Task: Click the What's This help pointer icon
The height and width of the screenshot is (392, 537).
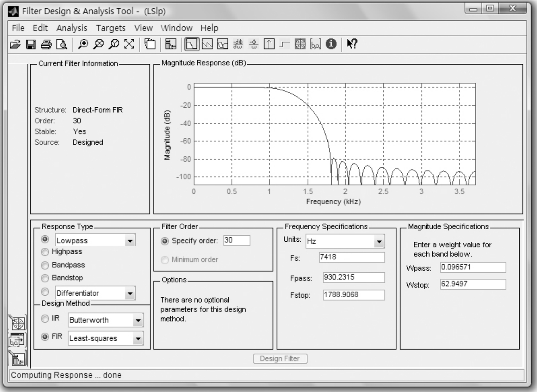Action: point(352,44)
